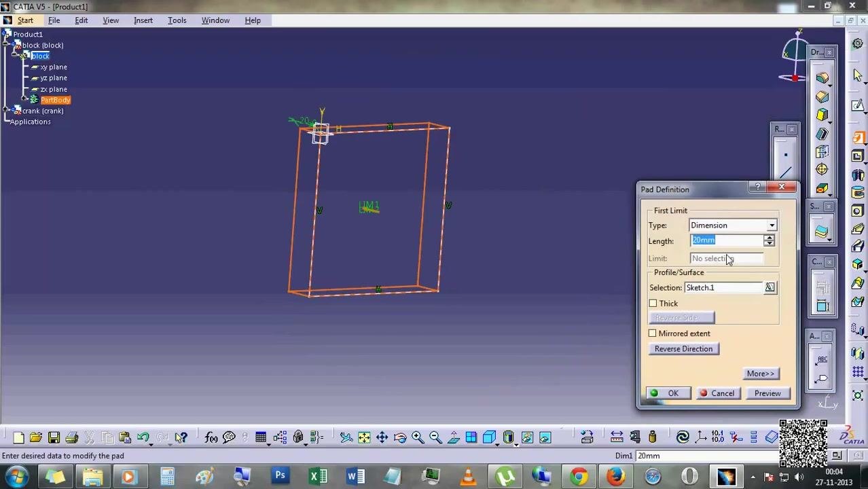
Task: Click the Pad Definition help question mark
Action: pyautogui.click(x=758, y=187)
